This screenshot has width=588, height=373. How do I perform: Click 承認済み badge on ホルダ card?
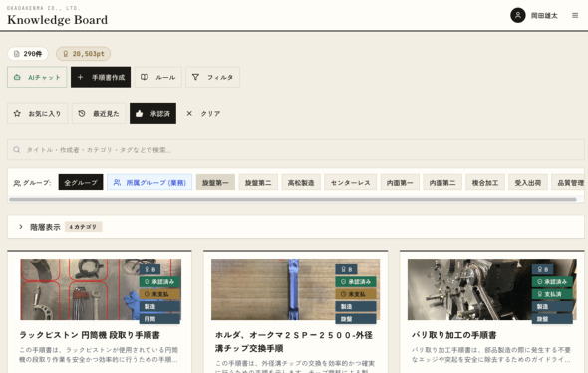pyautogui.click(x=356, y=282)
